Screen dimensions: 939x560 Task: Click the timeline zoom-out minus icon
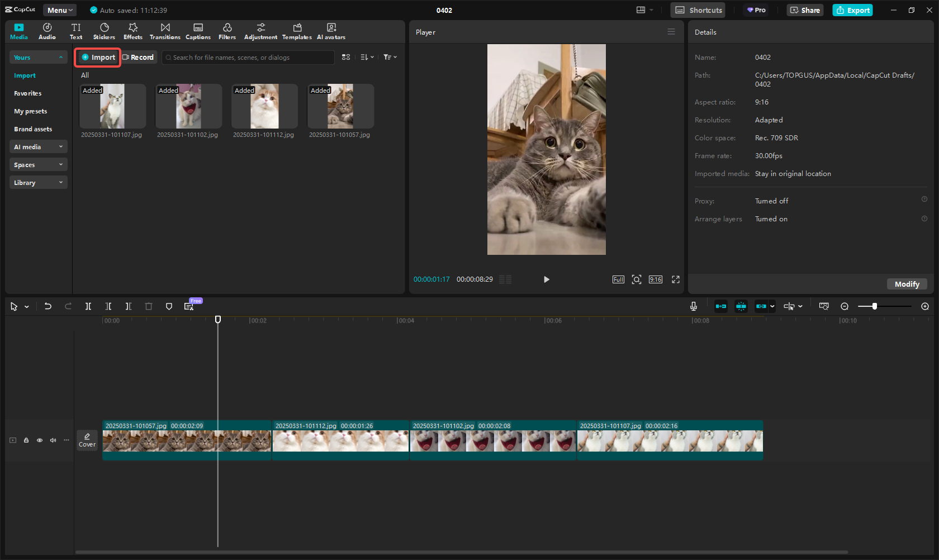point(845,306)
